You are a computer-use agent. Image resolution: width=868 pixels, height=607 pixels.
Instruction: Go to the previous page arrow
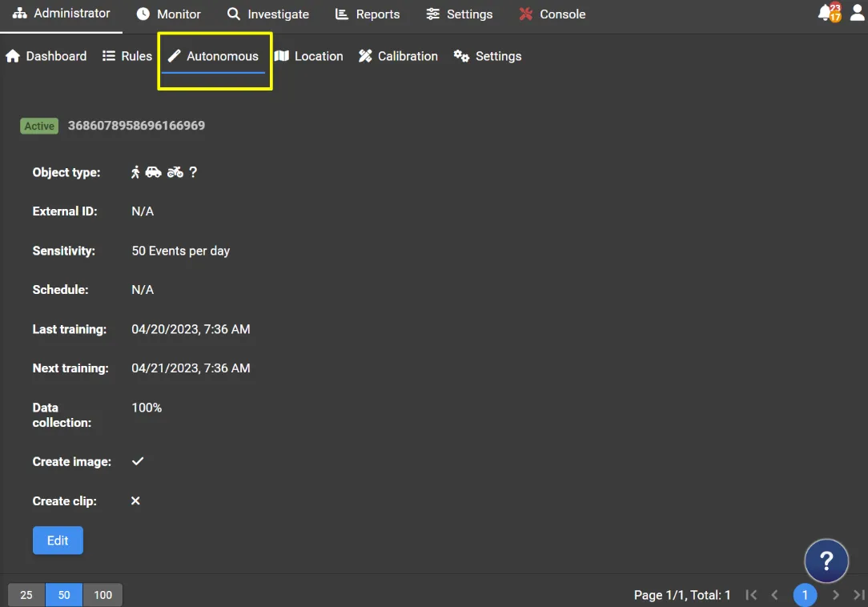(775, 595)
